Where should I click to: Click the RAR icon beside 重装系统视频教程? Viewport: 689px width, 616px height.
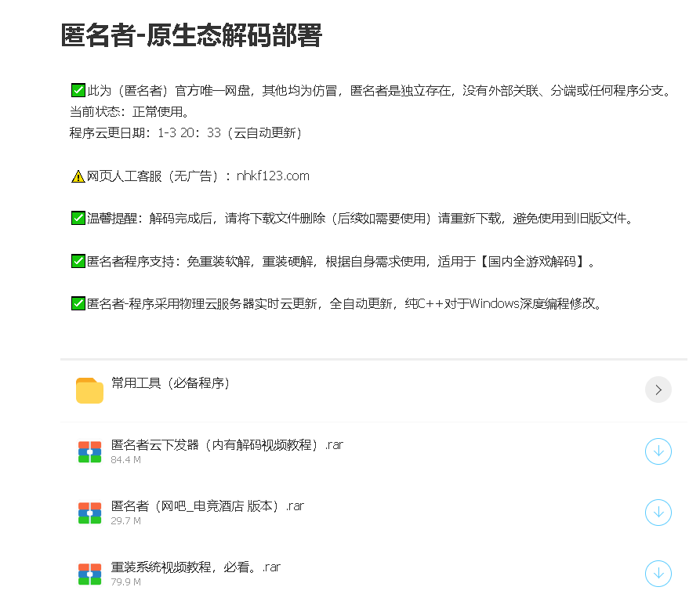click(89, 574)
